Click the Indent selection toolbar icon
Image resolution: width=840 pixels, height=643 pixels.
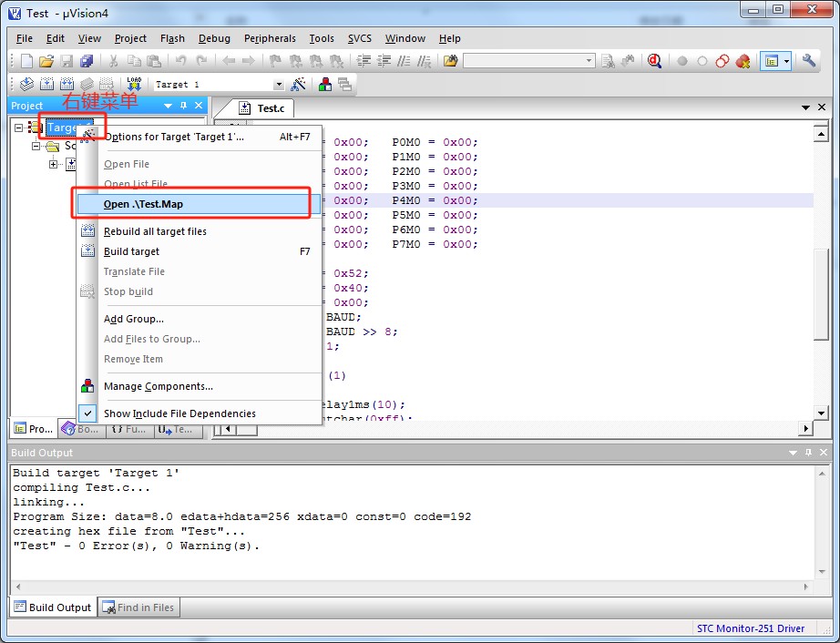coord(364,61)
